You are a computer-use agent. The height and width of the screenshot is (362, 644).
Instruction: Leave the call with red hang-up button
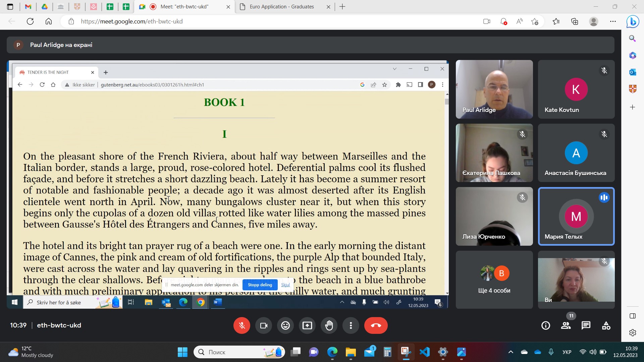pyautogui.click(x=376, y=325)
